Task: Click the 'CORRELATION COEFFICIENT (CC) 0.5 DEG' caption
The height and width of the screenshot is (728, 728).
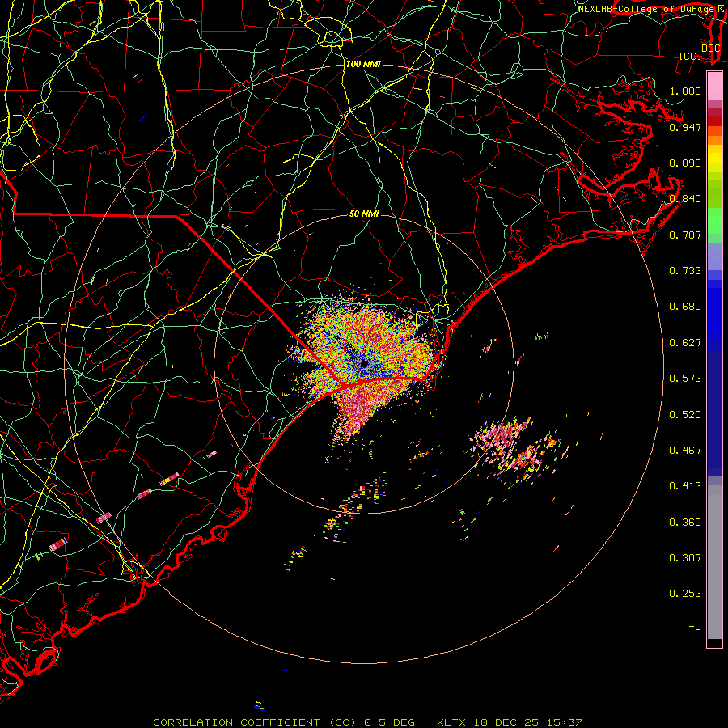Action: point(284,722)
